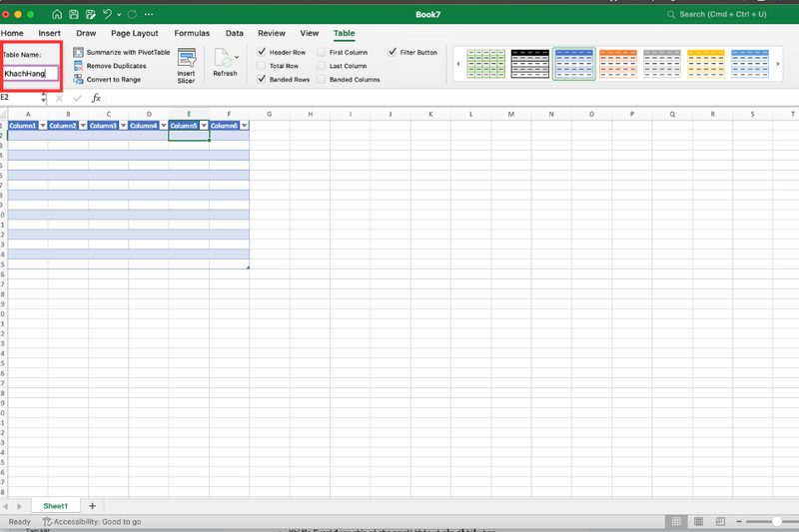Open the Data tab
Screen dimensions: 799x532
235,33
